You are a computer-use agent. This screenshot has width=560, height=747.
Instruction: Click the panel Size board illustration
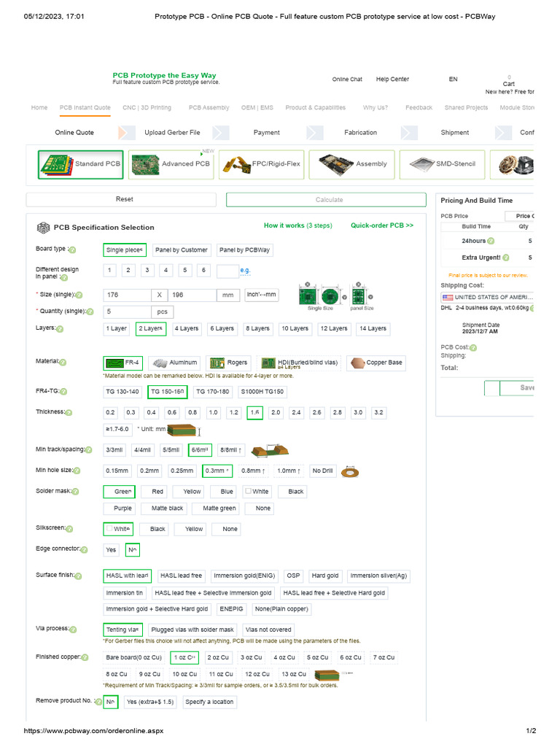coord(362,296)
